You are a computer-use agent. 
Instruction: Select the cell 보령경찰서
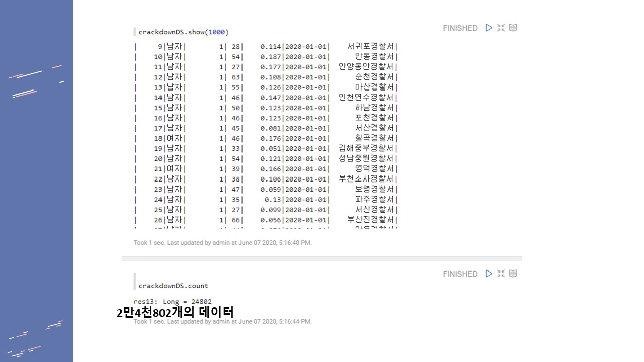point(375,189)
